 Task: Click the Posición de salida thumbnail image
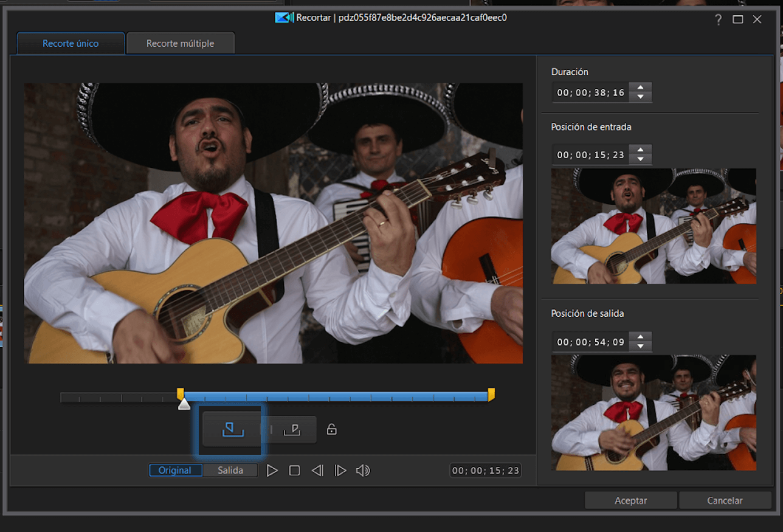click(x=654, y=413)
